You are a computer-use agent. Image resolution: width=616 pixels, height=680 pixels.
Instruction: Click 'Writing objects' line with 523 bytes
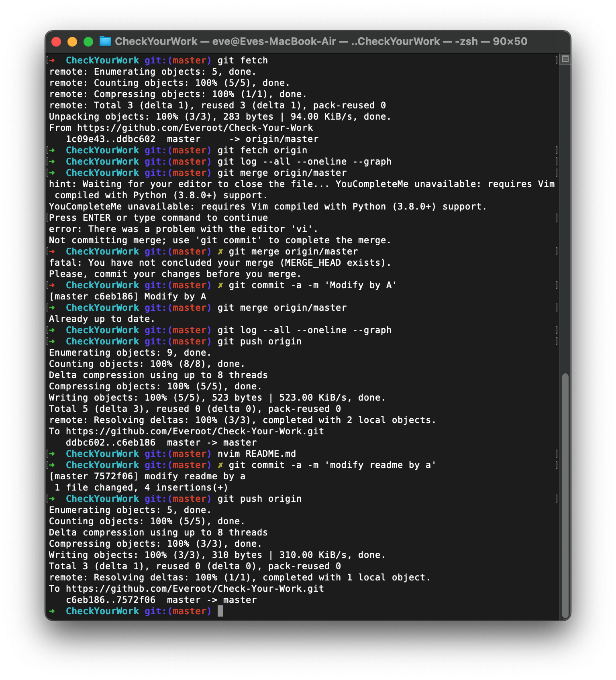217,397
